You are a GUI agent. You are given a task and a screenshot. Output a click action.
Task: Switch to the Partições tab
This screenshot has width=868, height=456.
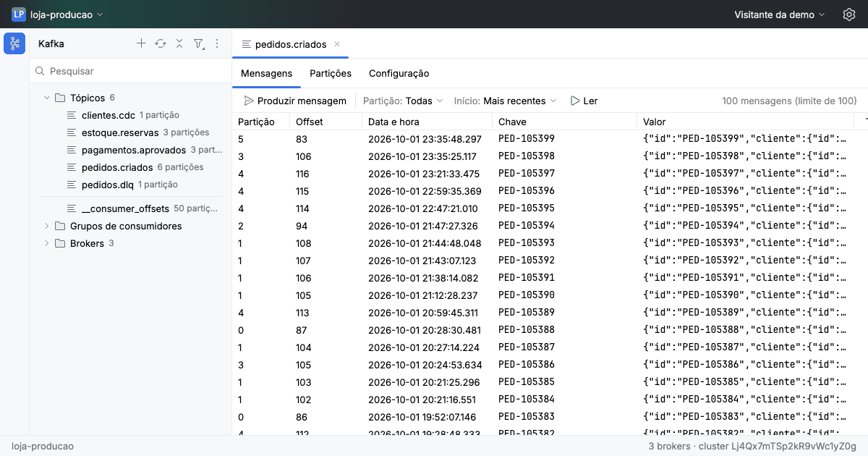[x=331, y=73]
